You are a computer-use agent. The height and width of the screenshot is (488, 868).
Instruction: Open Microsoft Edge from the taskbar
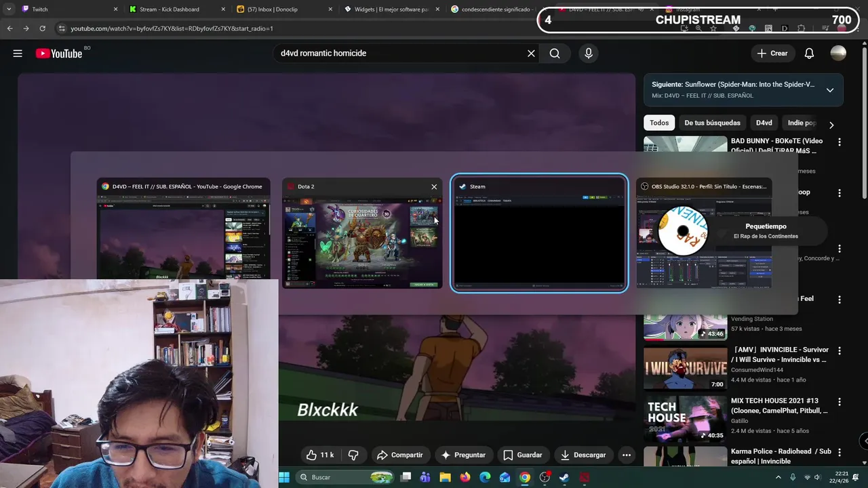coord(485,477)
